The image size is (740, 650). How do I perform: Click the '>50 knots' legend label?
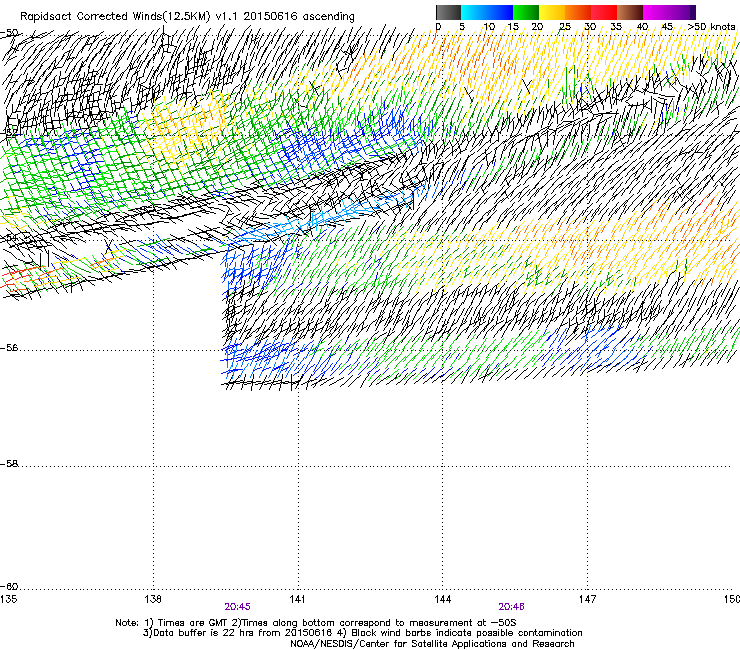pyautogui.click(x=711, y=27)
